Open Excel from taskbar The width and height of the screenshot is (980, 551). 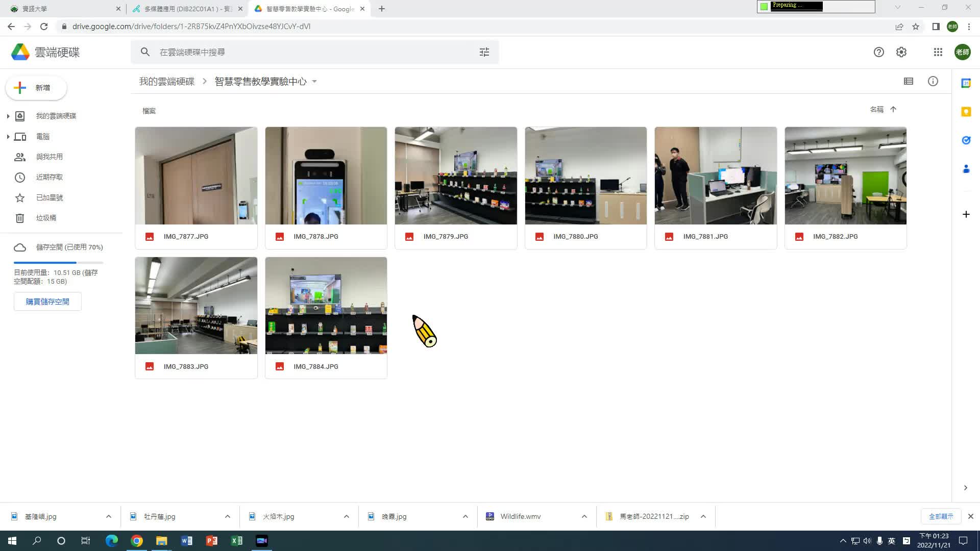pos(237,541)
